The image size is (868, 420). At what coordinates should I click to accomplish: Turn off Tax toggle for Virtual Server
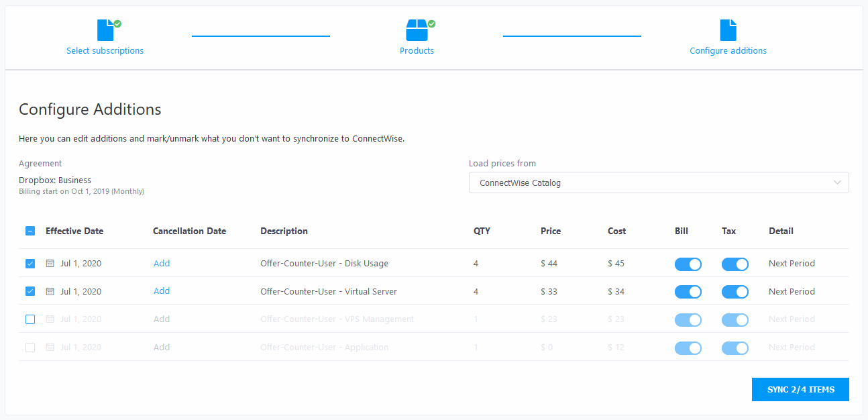point(735,292)
